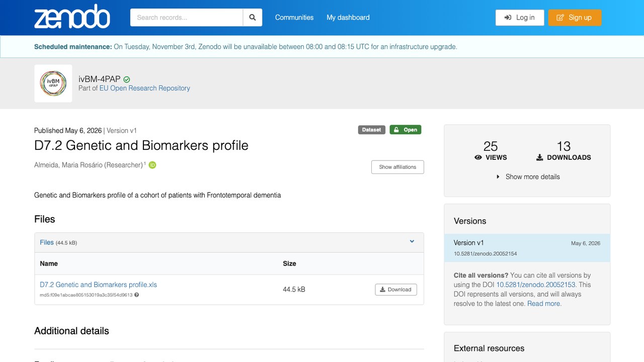Open the ivBM-4PAP community logo
Viewport: 644px width, 362px height.
[53, 83]
